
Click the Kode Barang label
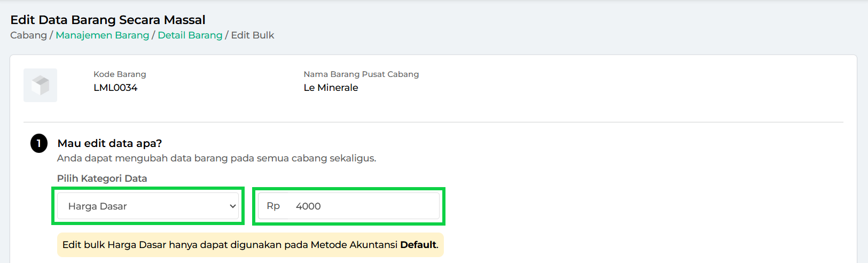pos(120,74)
